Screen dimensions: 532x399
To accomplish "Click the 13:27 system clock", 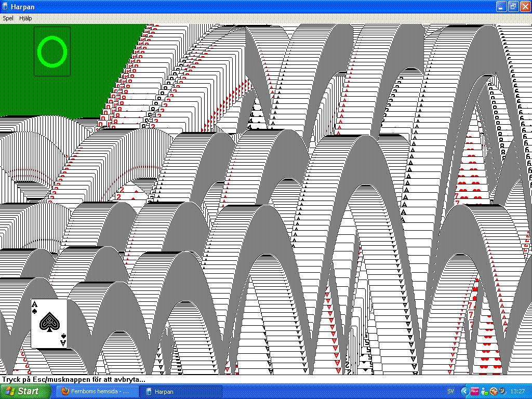I will point(517,391).
